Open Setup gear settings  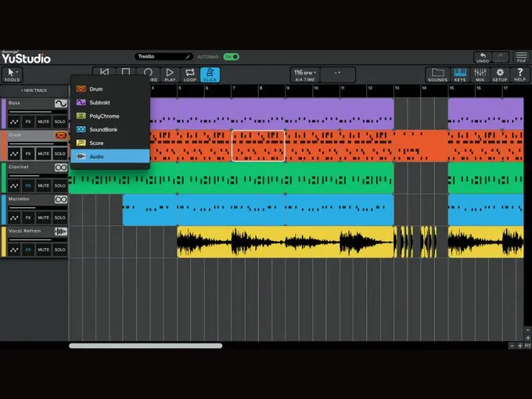tap(500, 75)
